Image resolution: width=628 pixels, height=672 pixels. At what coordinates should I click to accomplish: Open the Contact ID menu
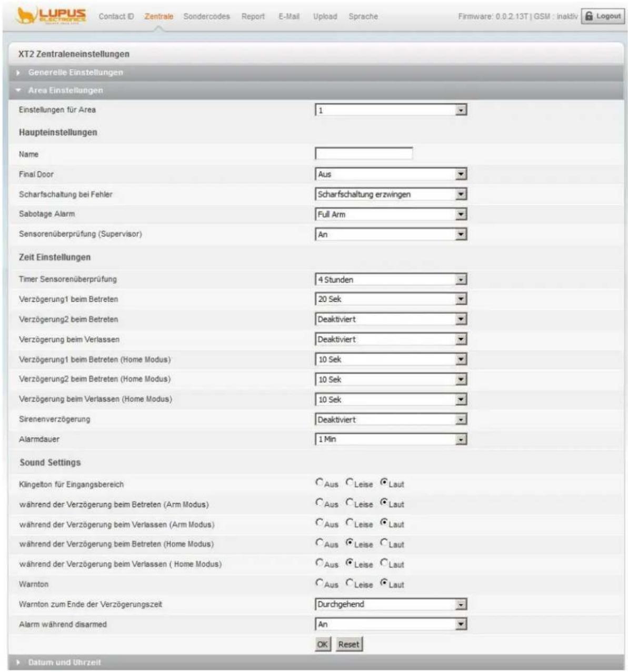click(116, 16)
